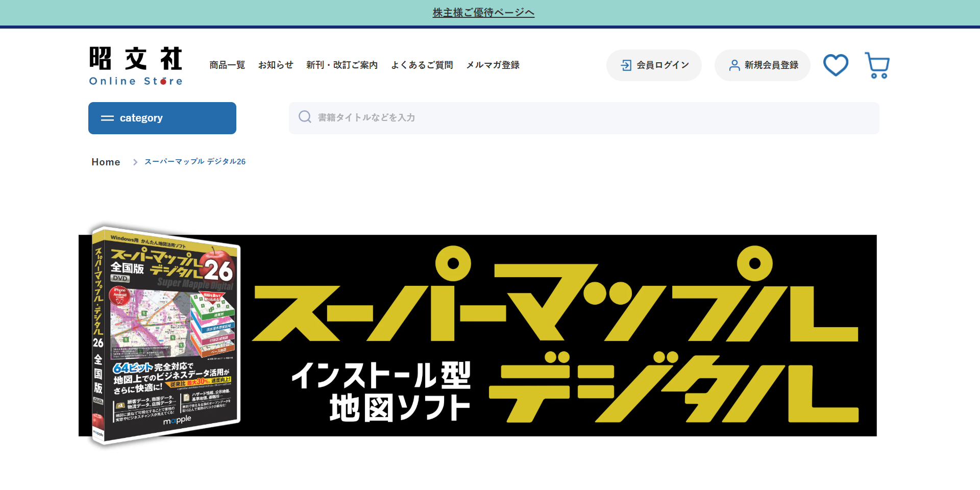Image resolution: width=980 pixels, height=490 pixels.
Task: Click the login arrow icon beside 会員ログイン
Action: (x=627, y=65)
